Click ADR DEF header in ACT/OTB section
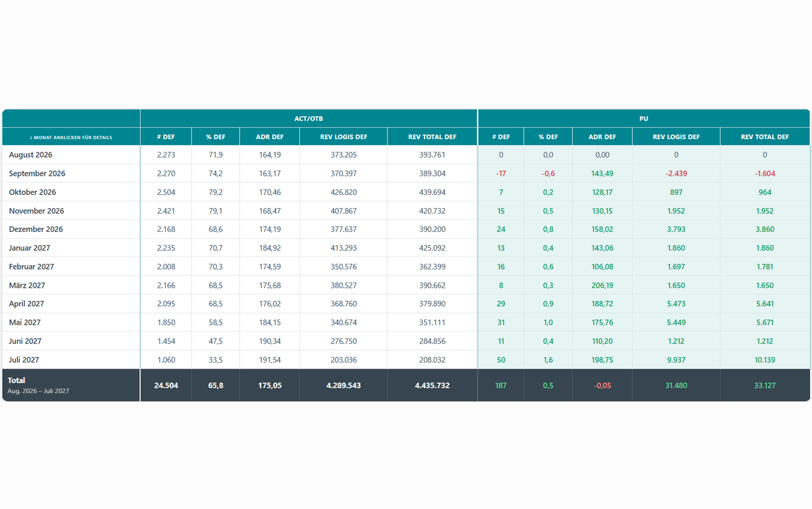The image size is (812, 509). (x=270, y=137)
